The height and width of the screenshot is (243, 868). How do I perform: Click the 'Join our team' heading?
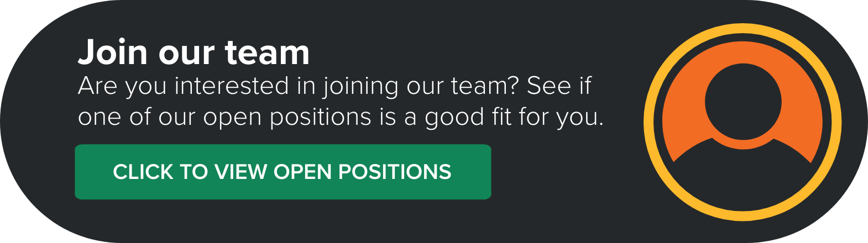[x=194, y=52]
